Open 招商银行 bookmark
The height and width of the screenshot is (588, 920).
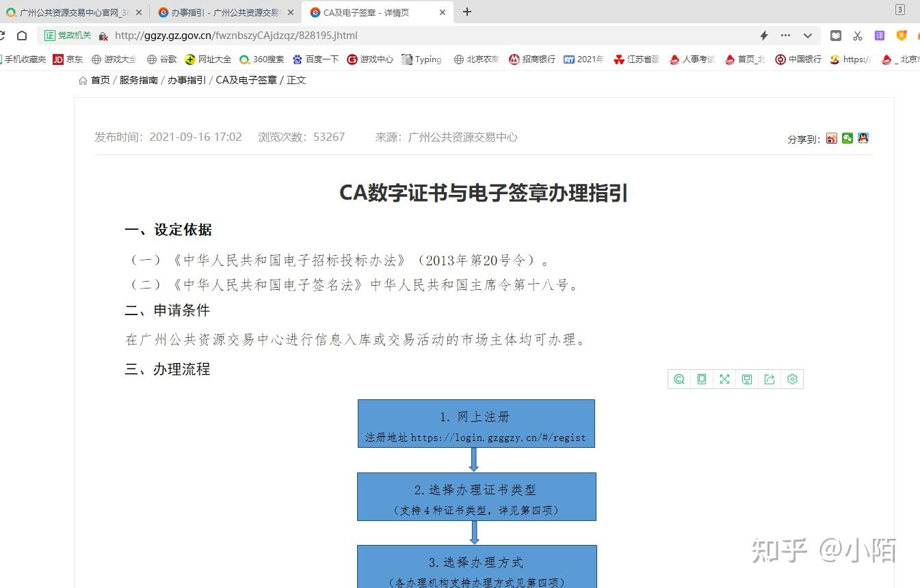[532, 59]
